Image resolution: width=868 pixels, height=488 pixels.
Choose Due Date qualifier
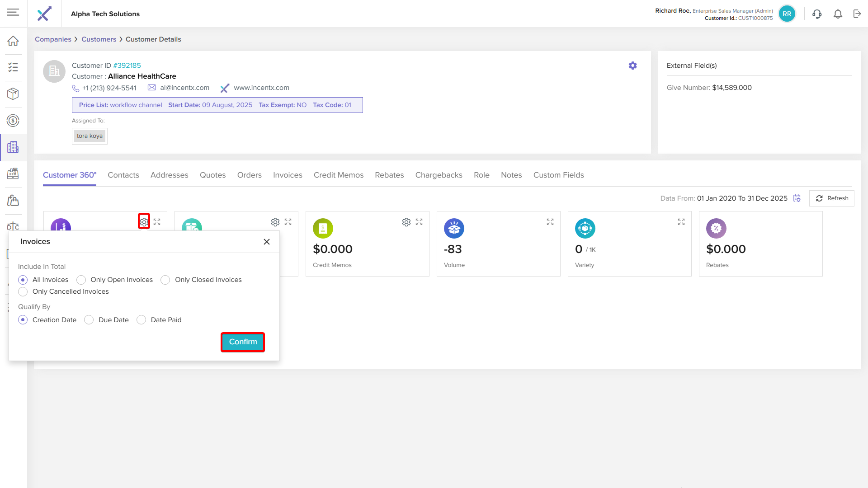click(89, 320)
